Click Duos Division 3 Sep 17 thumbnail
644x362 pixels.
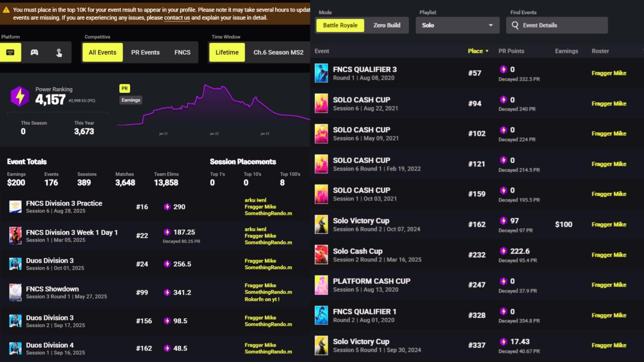point(16,321)
